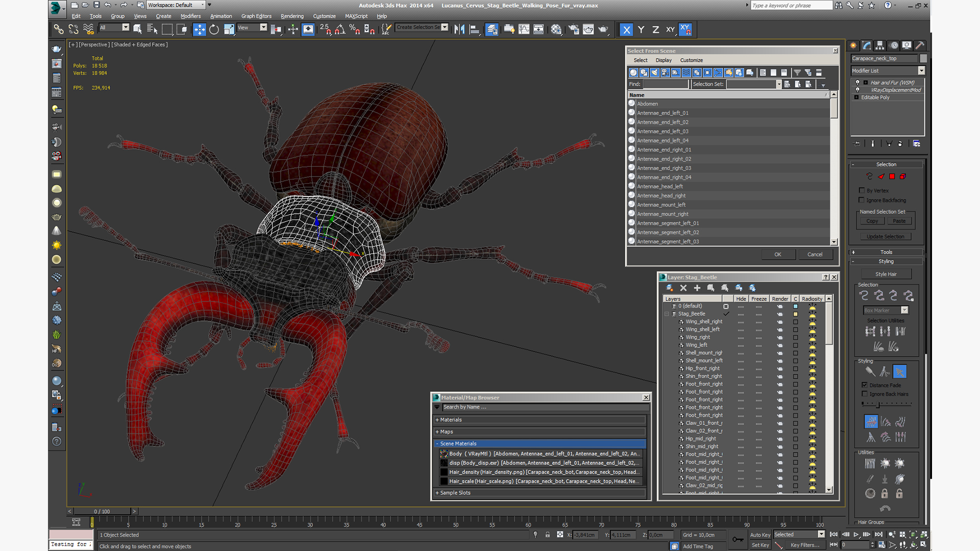The image size is (980, 551).
Task: Click Add Selected Objects plus icon in Layer dialog
Action: (x=697, y=288)
